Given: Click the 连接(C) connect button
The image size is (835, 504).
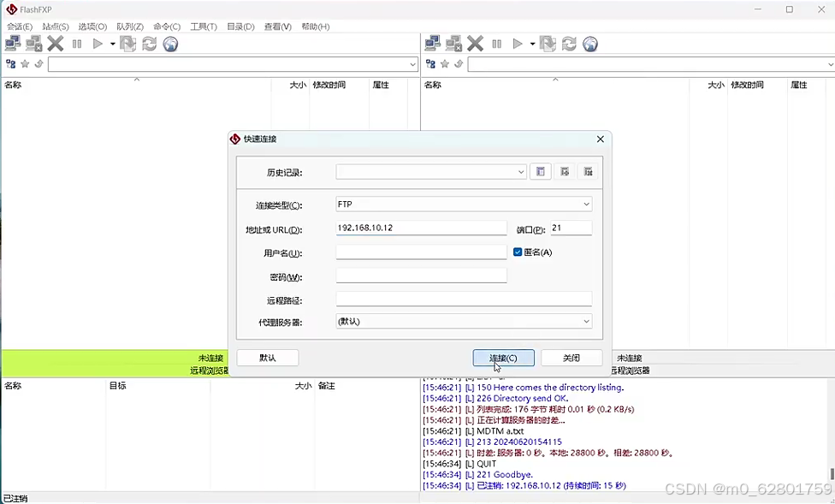Looking at the screenshot, I should 503,358.
